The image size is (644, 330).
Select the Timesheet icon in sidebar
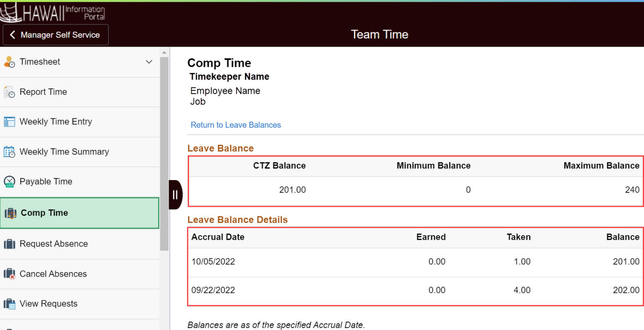coord(9,61)
